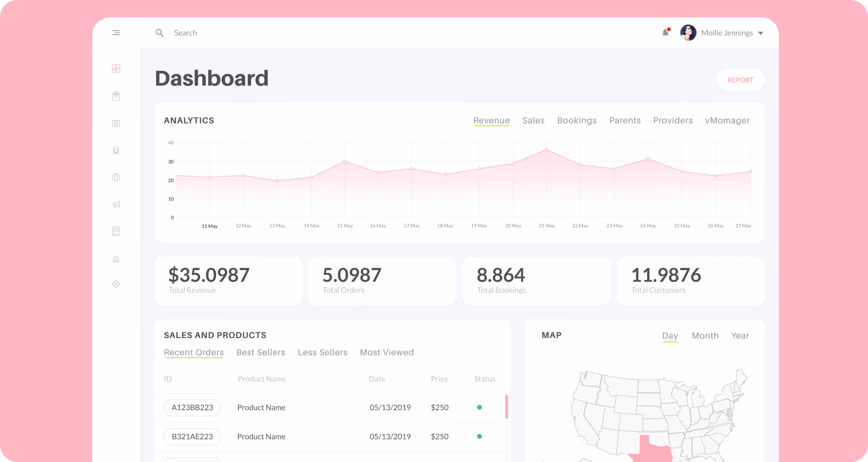Switch to the Bookings analytics tab
This screenshot has width=868, height=462.
(577, 120)
